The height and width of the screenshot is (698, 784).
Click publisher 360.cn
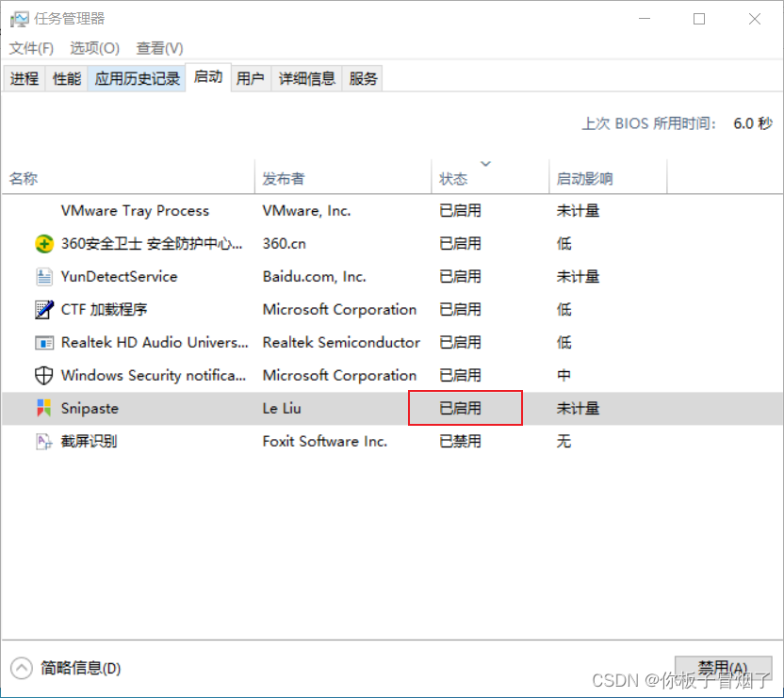click(284, 244)
